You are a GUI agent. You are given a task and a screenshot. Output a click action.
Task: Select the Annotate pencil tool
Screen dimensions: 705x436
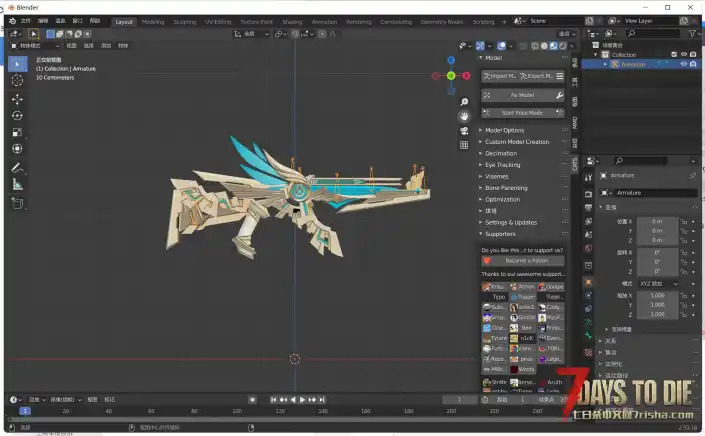coord(17,167)
